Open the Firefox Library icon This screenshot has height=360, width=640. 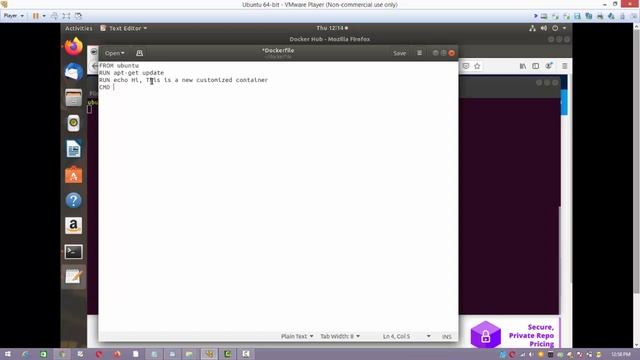[x=522, y=66]
